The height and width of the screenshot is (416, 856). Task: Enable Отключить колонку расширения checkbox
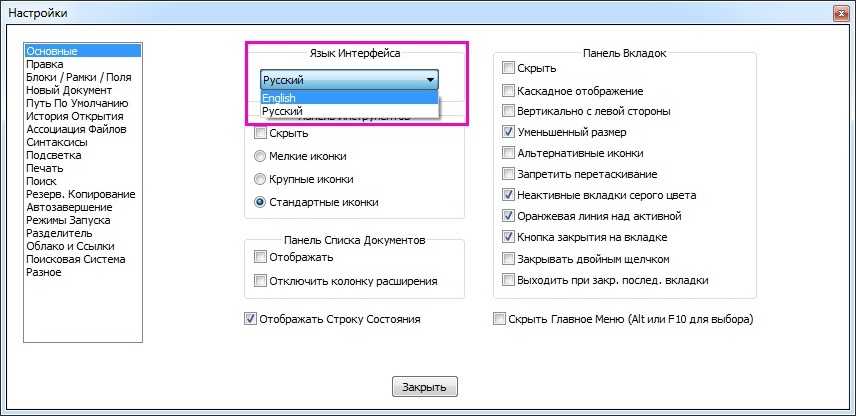click(261, 281)
